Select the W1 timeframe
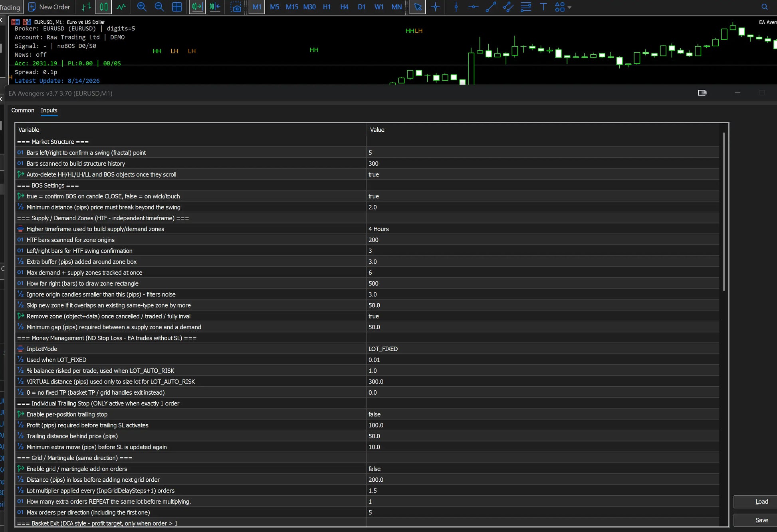777x532 pixels. (x=379, y=7)
